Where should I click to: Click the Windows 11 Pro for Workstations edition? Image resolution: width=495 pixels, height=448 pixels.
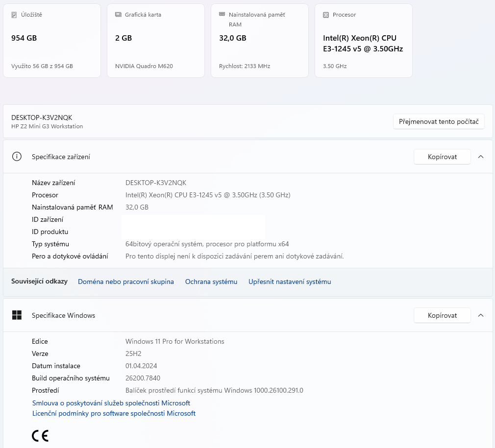click(174, 341)
